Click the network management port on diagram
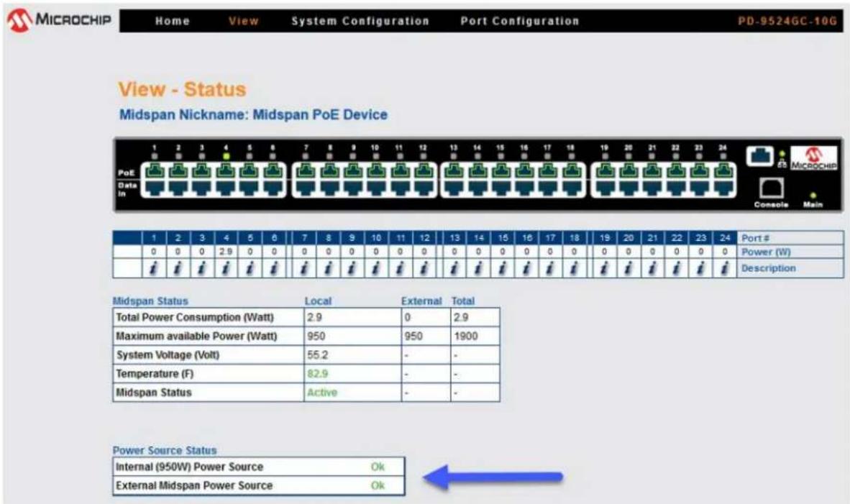Screen dimensions: 850x504 tap(760, 156)
